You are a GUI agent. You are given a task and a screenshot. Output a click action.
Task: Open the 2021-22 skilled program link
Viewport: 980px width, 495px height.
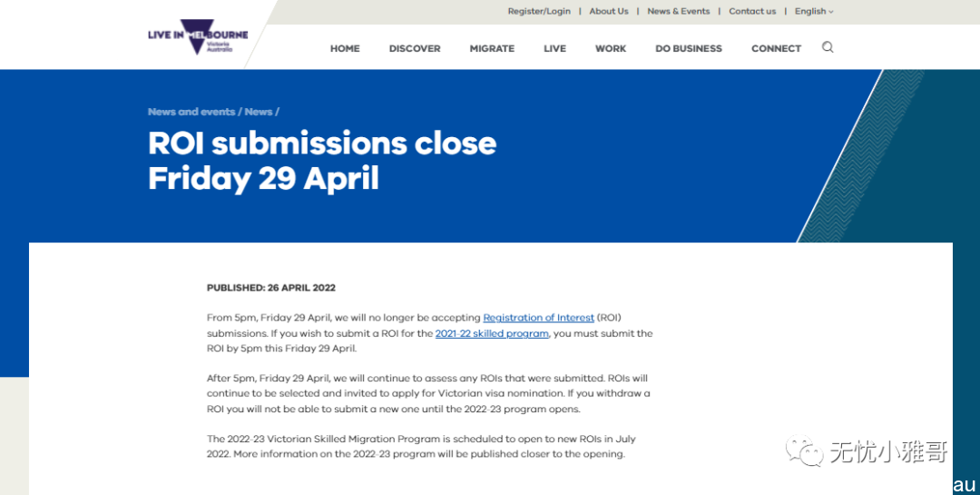point(492,333)
